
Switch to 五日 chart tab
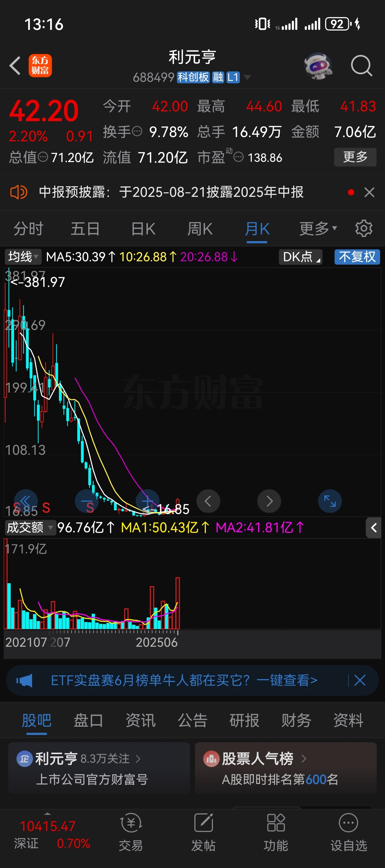(85, 229)
